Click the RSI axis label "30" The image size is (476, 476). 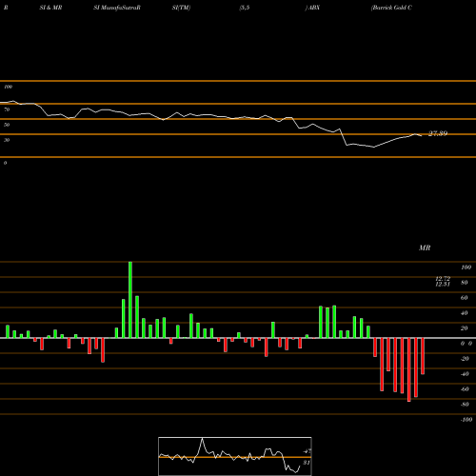click(7, 140)
